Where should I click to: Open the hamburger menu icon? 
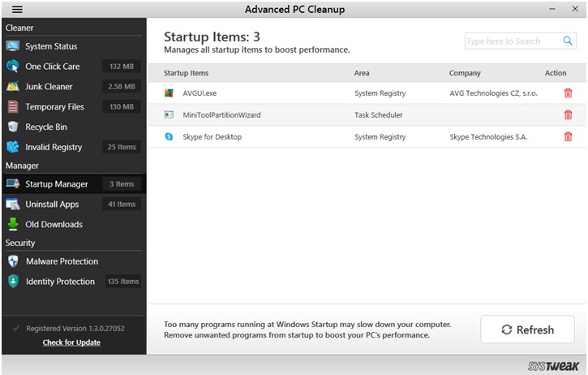tap(16, 10)
